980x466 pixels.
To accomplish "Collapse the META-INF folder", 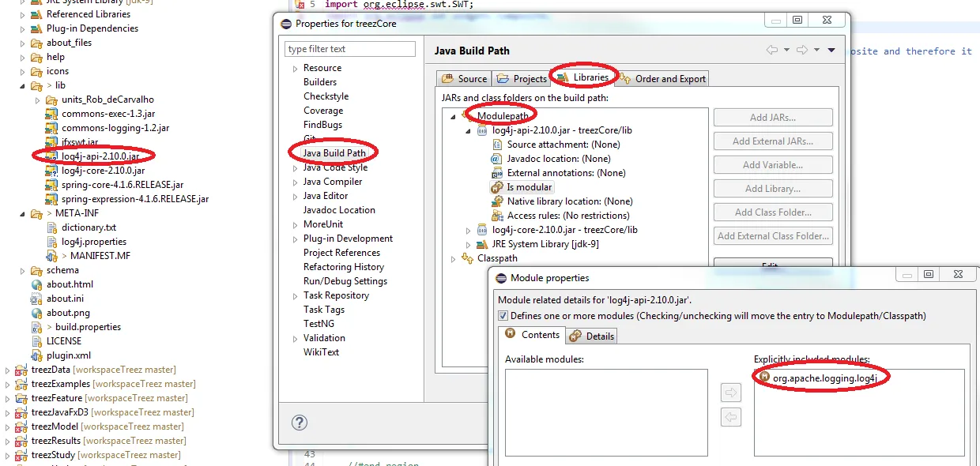I will pyautogui.click(x=22, y=213).
